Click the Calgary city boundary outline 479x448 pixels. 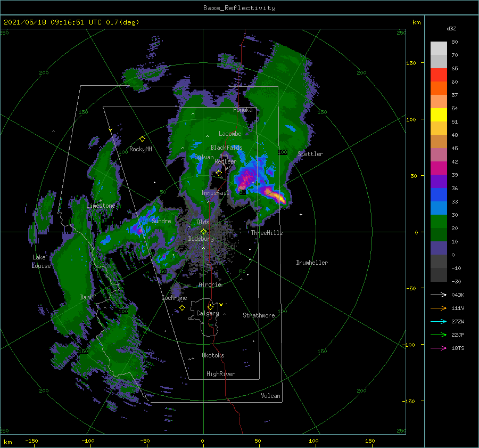pyautogui.click(x=204, y=317)
